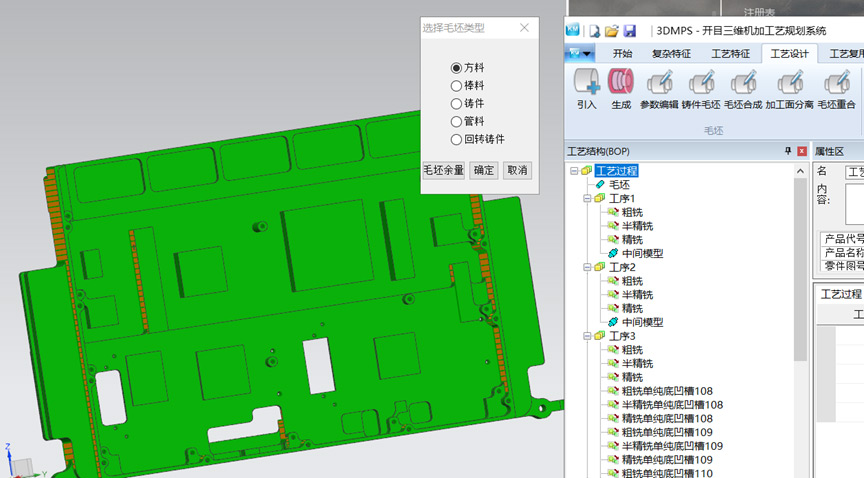Select the 铸件毛坯 casting blank tool

[700, 84]
